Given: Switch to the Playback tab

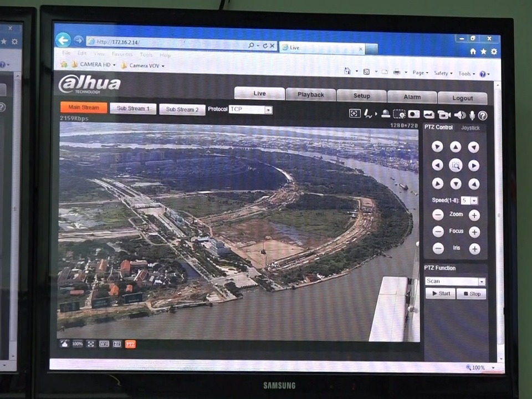Looking at the screenshot, I should coord(310,95).
